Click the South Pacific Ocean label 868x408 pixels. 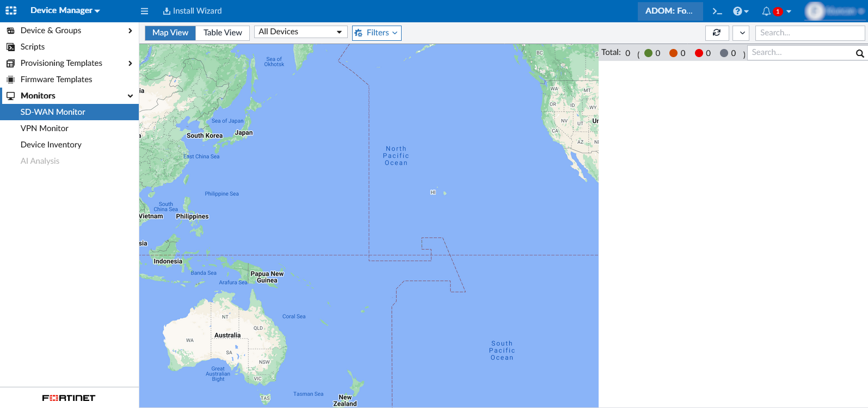click(x=502, y=350)
